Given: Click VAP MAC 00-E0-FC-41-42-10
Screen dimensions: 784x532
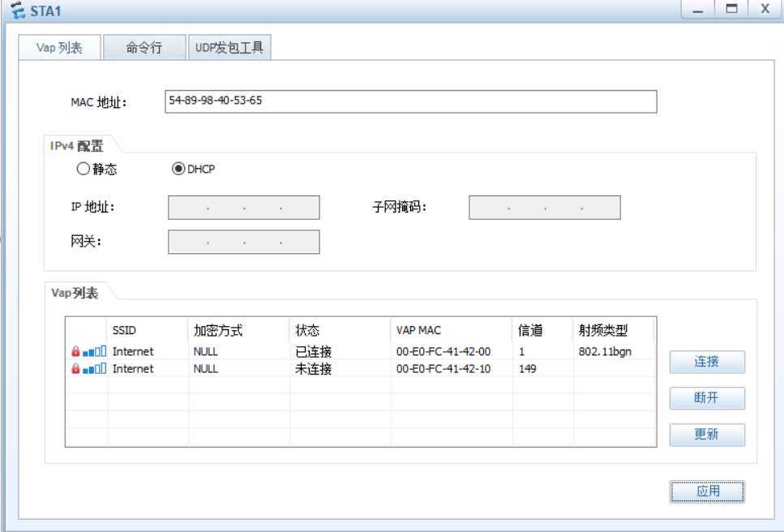Looking at the screenshot, I should pos(443,368).
